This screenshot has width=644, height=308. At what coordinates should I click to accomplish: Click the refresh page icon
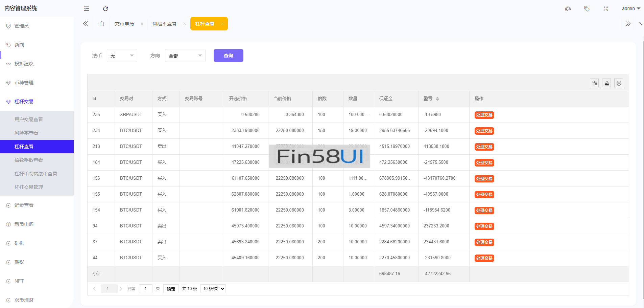click(x=105, y=9)
